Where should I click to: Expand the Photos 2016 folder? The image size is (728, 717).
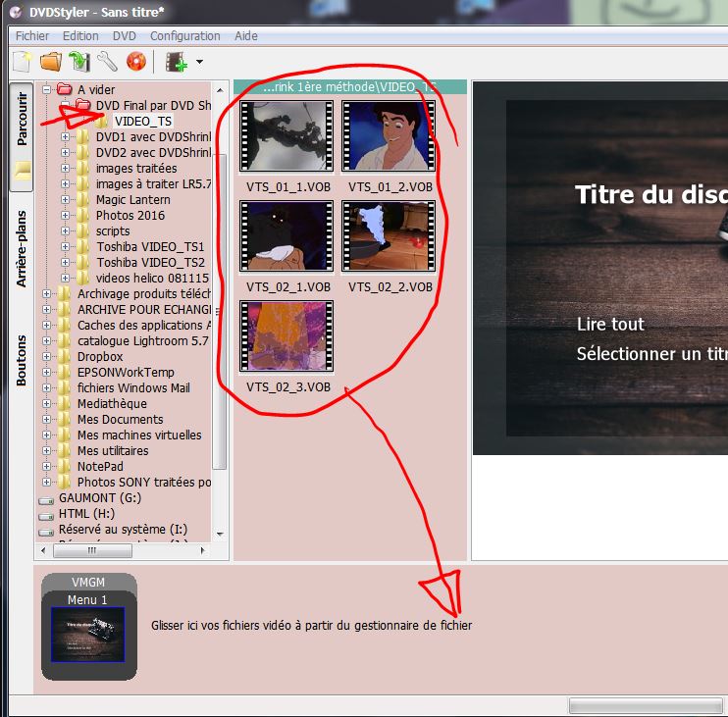click(65, 216)
